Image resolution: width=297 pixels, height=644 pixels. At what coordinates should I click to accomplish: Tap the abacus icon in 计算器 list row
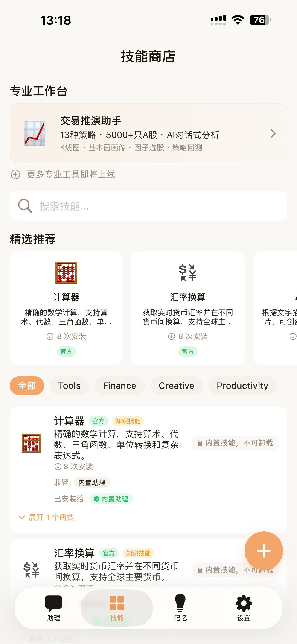[31, 443]
